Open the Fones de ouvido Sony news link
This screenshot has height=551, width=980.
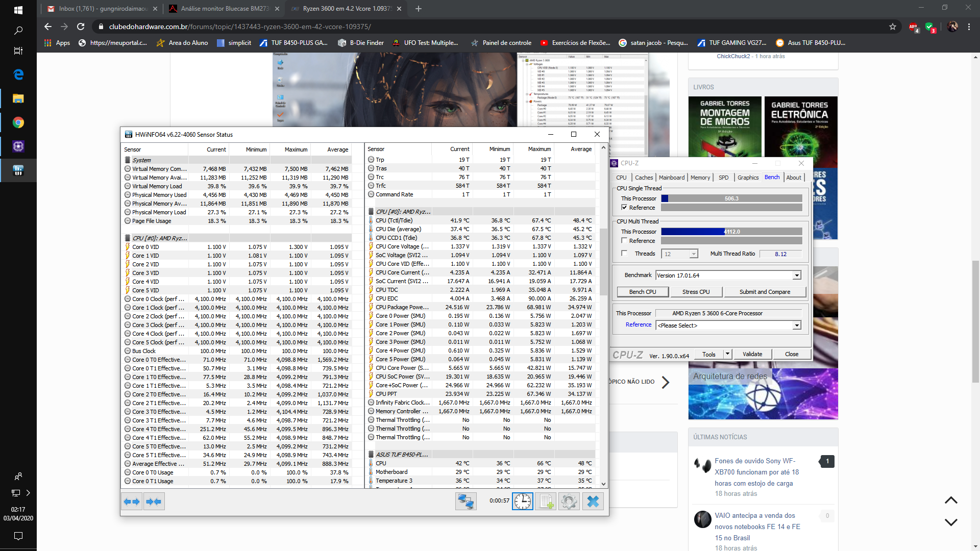pos(757,472)
